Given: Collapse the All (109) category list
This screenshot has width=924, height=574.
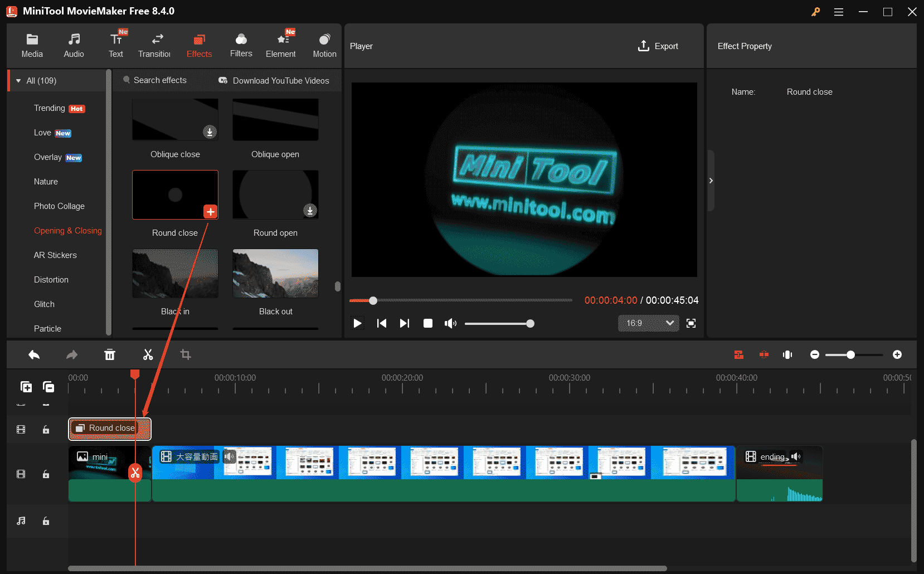Looking at the screenshot, I should (18, 80).
